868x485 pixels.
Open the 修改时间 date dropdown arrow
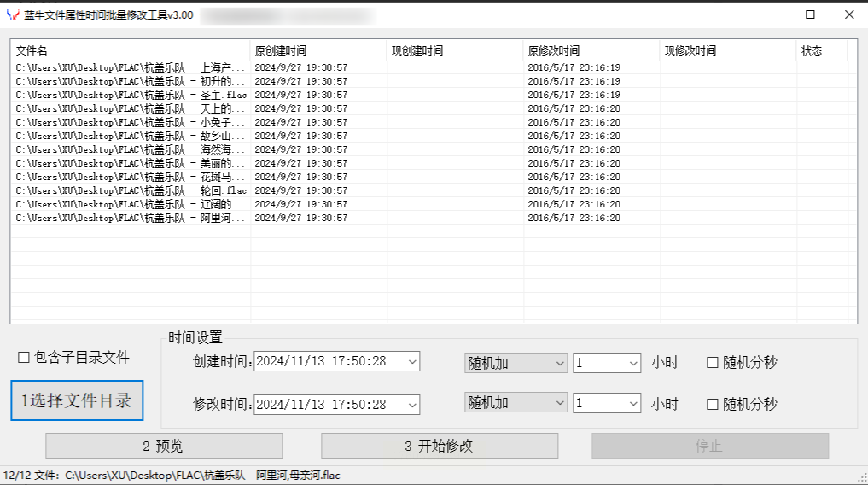pyautogui.click(x=412, y=405)
